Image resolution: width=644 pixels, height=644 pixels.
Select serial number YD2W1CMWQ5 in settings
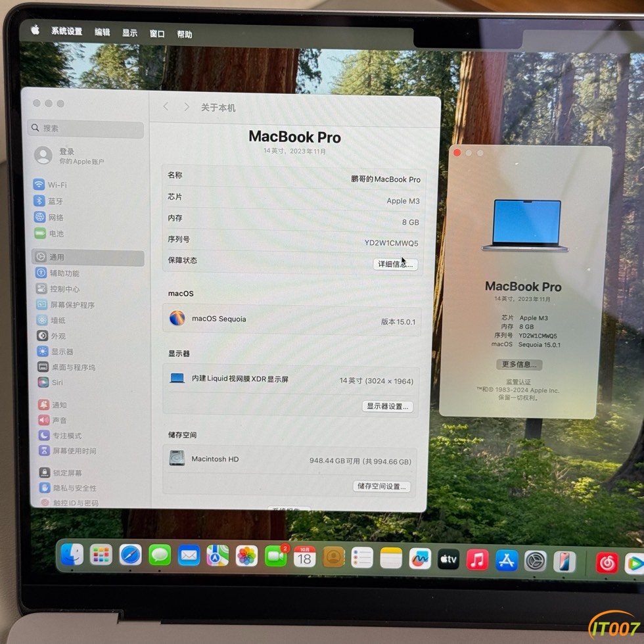(x=392, y=243)
